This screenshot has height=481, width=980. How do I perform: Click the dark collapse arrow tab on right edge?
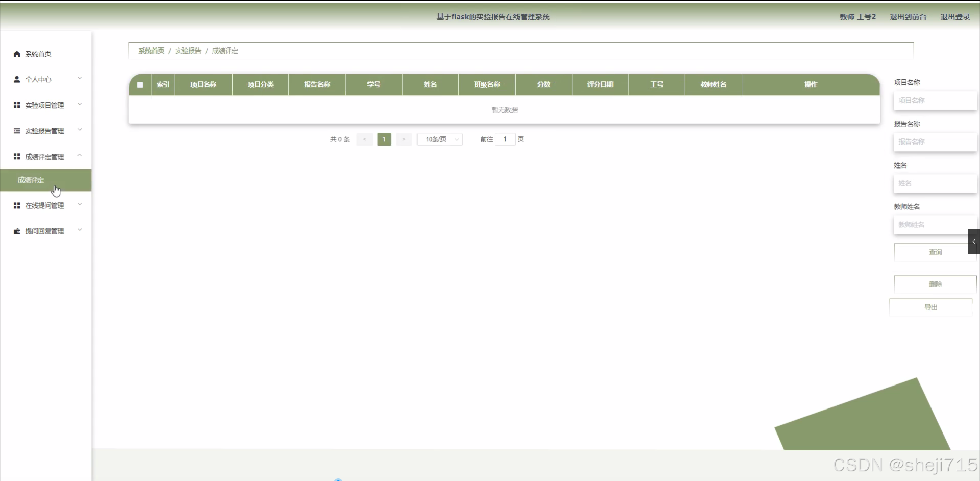pos(974,242)
